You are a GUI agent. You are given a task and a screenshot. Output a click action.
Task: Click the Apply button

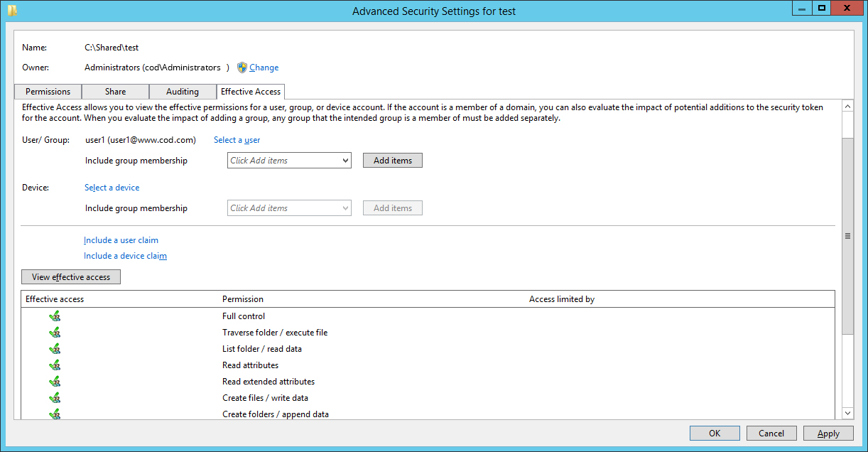tap(828, 434)
